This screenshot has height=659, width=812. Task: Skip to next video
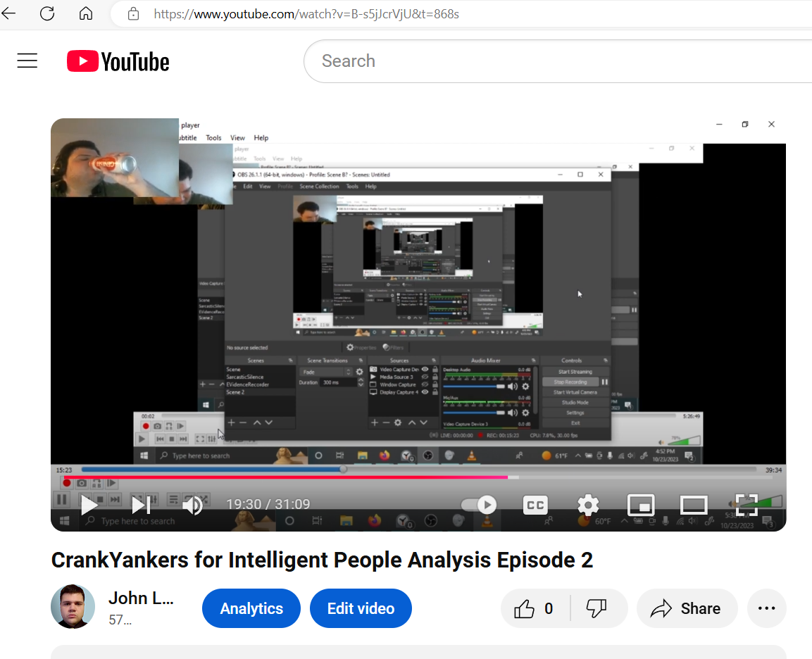141,505
